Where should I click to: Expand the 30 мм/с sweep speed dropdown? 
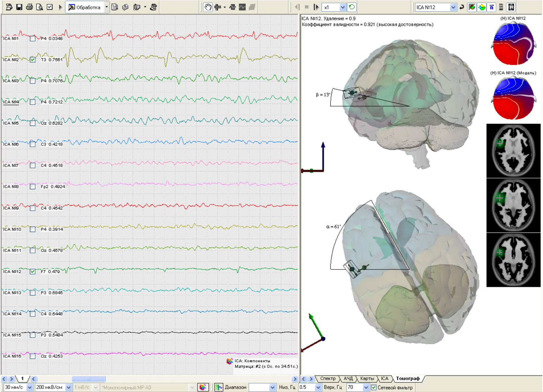30,387
